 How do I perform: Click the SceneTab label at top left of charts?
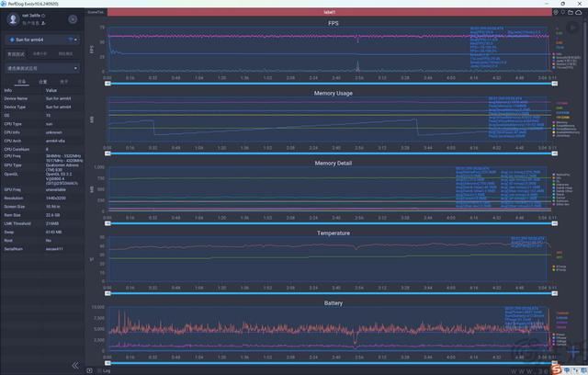[95, 13]
